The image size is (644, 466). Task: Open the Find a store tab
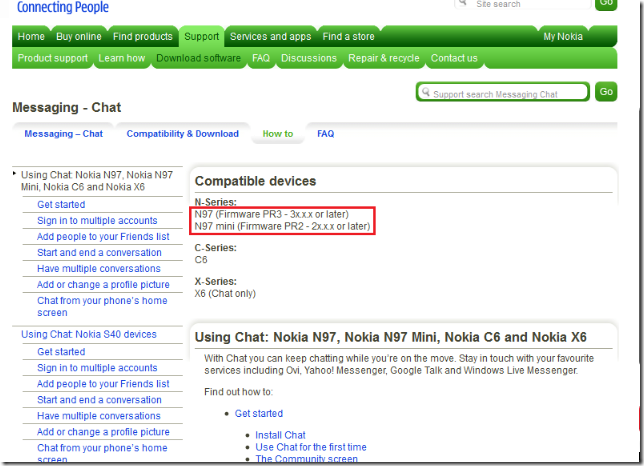click(348, 37)
